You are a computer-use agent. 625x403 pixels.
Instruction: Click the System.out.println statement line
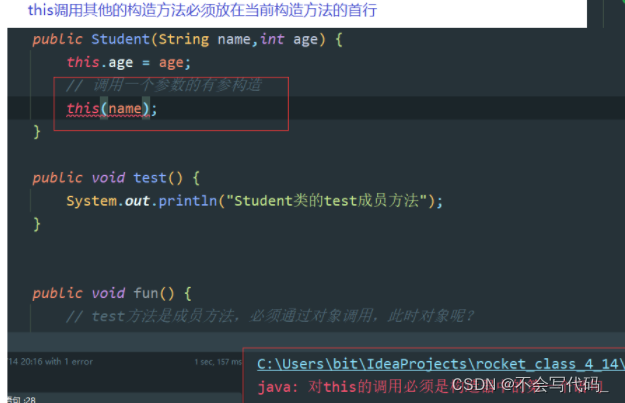pos(254,201)
